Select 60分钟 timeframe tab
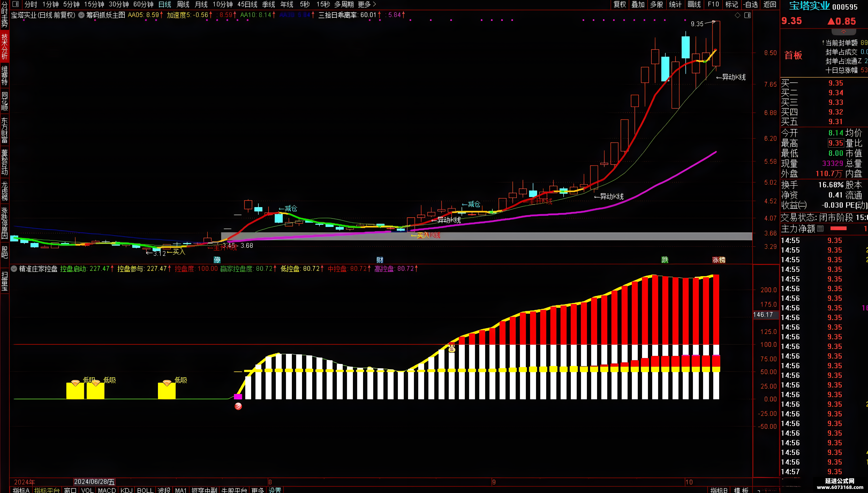The width and height of the screenshot is (868, 493). point(143,4)
